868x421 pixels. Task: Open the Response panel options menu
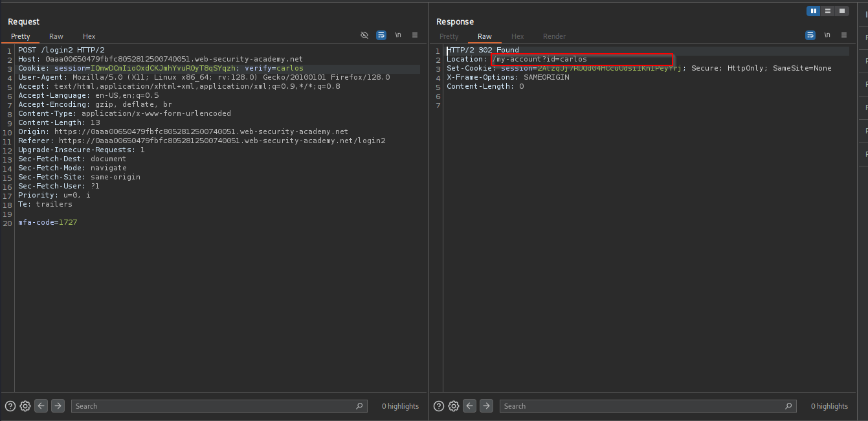(x=844, y=35)
